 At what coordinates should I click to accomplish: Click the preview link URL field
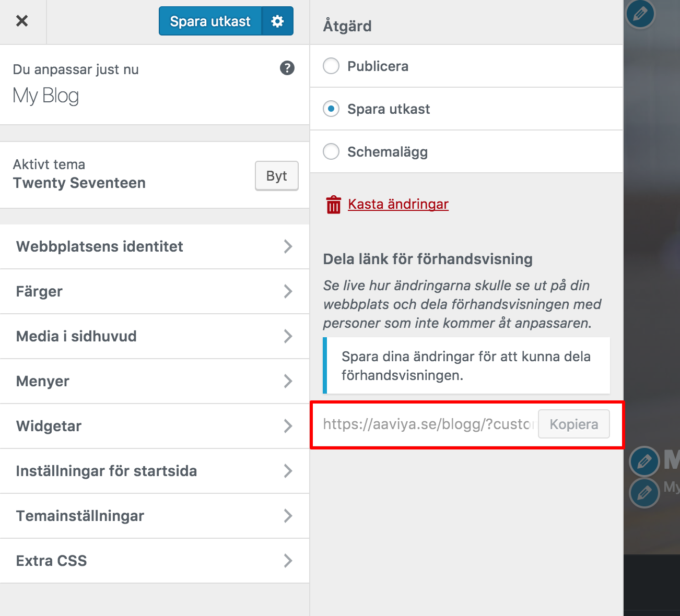point(428,424)
